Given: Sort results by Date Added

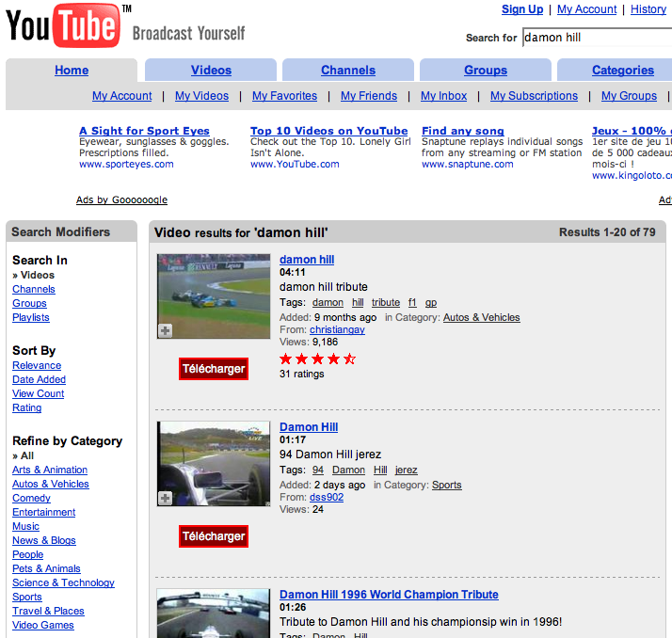Looking at the screenshot, I should [39, 379].
